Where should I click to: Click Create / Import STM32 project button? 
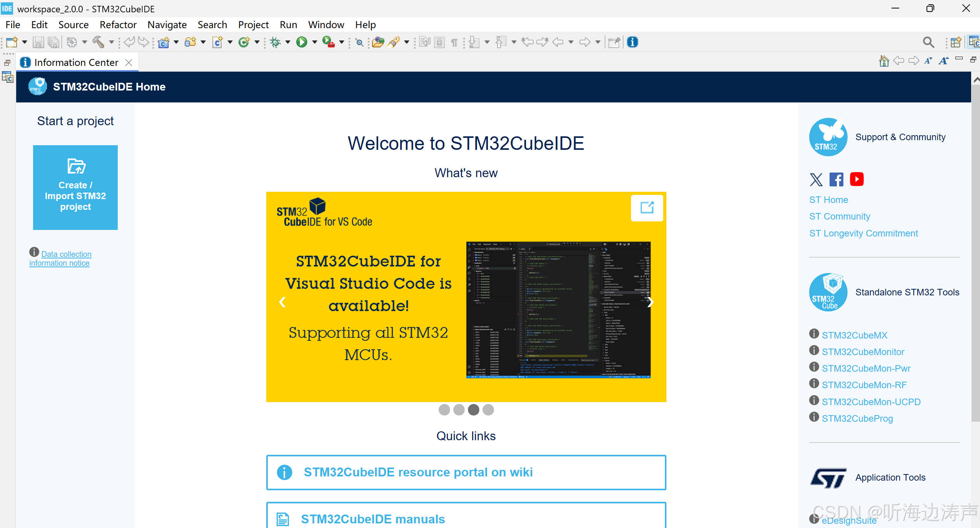point(75,188)
